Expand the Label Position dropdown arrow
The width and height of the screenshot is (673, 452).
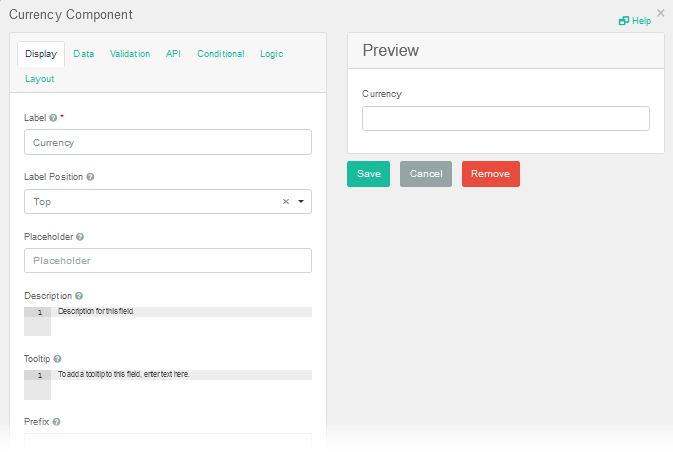(301, 201)
